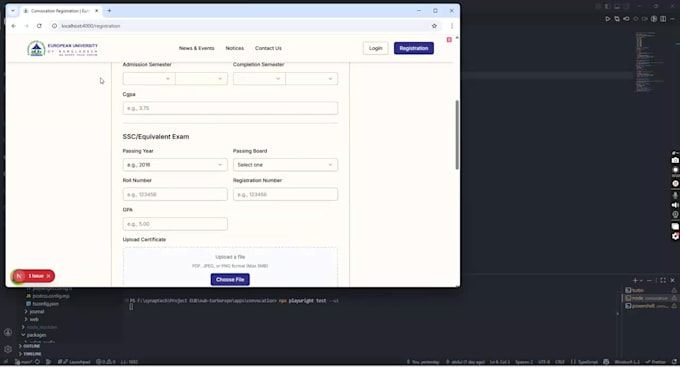Open the Passing Year dropdown

[175, 165]
